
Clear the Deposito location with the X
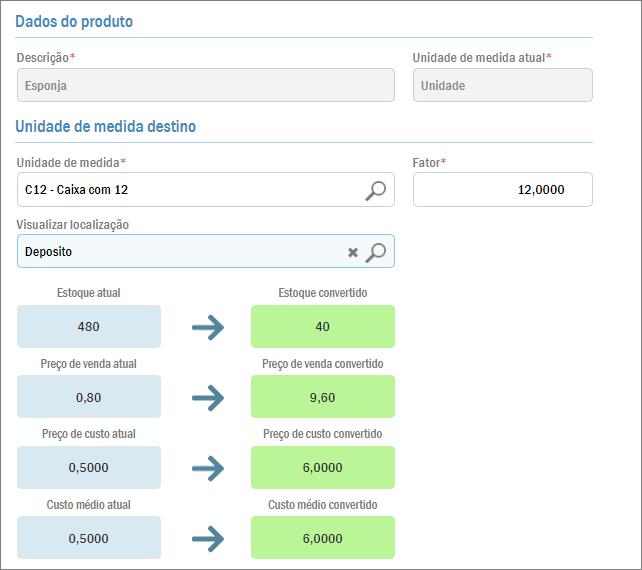(x=353, y=253)
